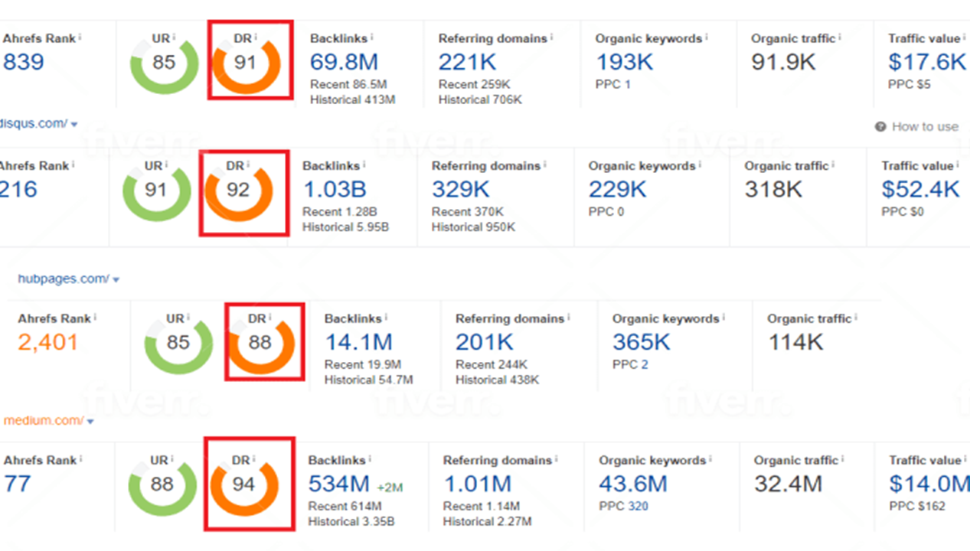The image size is (980, 551).
Task: Click the 1.01M referring domains value
Action: (477, 484)
